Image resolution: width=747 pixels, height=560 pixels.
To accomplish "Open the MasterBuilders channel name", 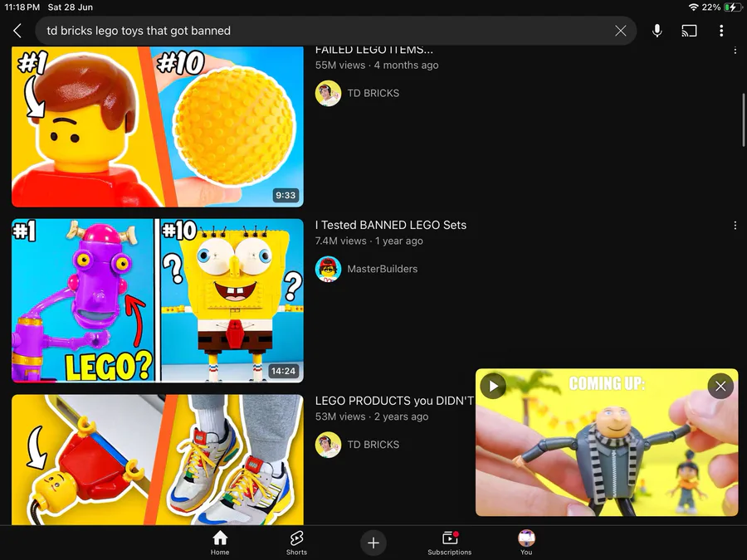I will click(x=382, y=269).
